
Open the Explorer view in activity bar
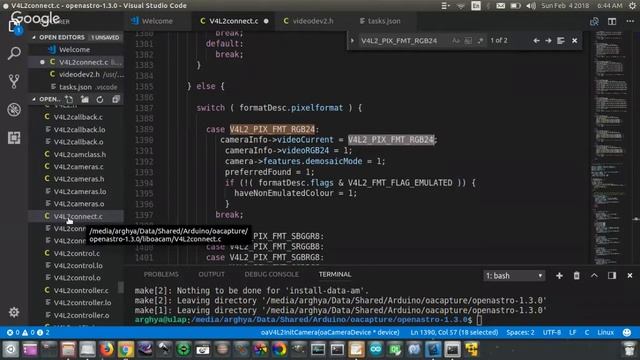[14, 27]
